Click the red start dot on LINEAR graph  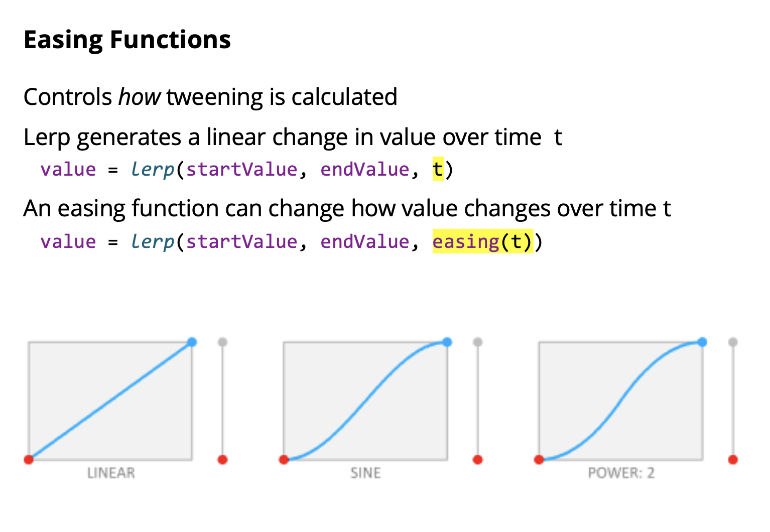click(29, 459)
